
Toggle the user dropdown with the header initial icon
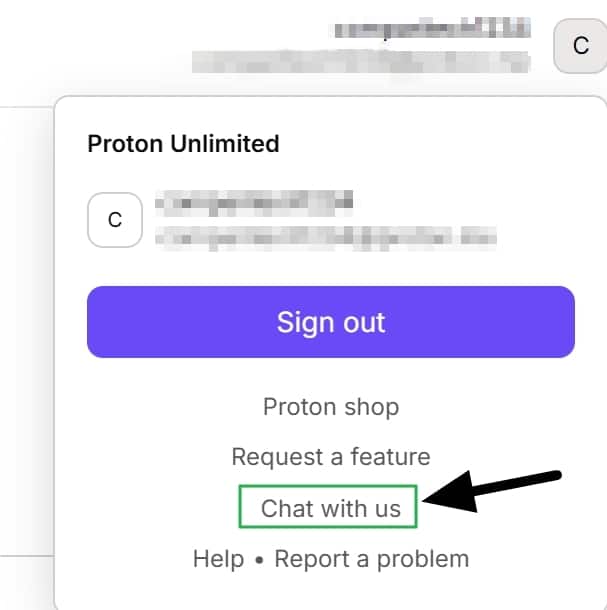click(x=580, y=46)
